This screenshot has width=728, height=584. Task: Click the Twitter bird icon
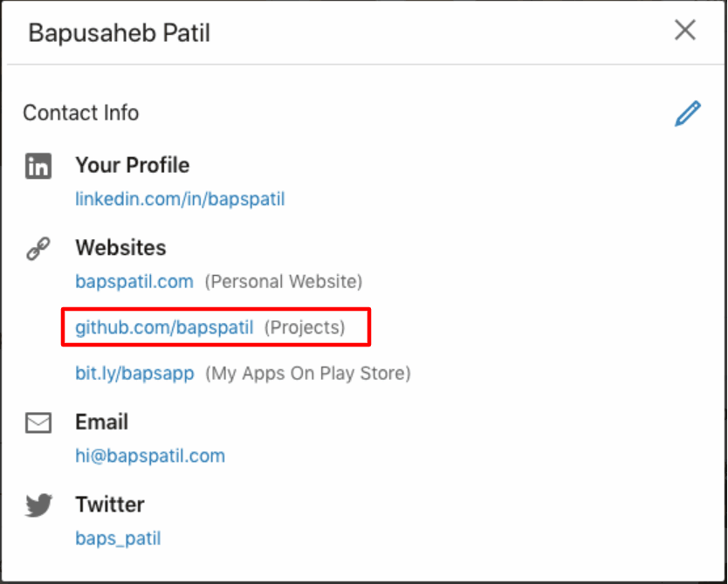pyautogui.click(x=38, y=505)
